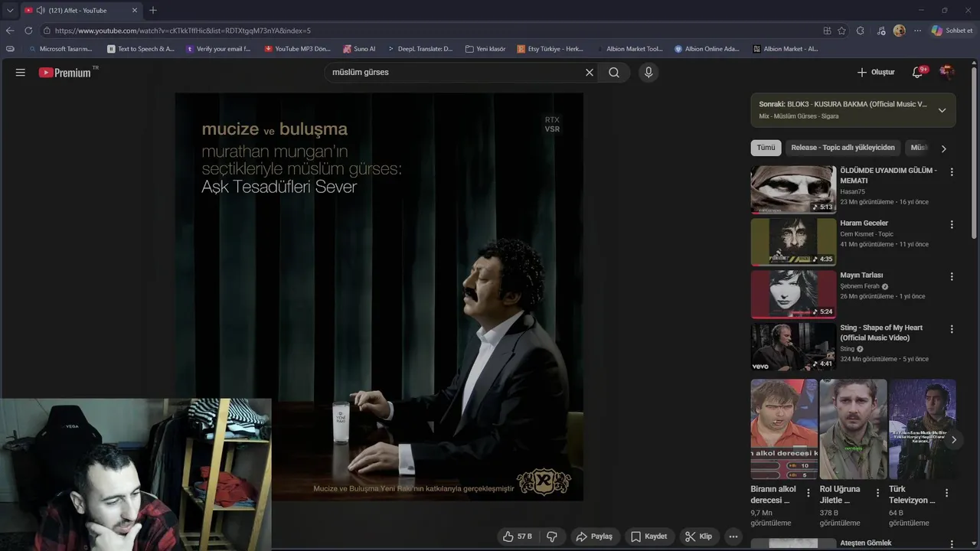Select Release - Topic adlı yükleyiciden chip
Image resolution: width=980 pixels, height=551 pixels.
pyautogui.click(x=843, y=148)
